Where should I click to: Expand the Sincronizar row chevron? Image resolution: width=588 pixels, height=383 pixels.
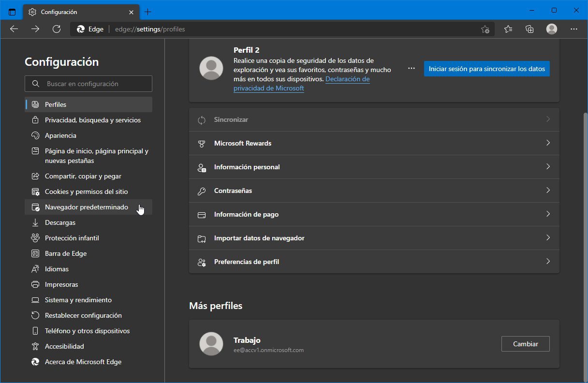[548, 119]
